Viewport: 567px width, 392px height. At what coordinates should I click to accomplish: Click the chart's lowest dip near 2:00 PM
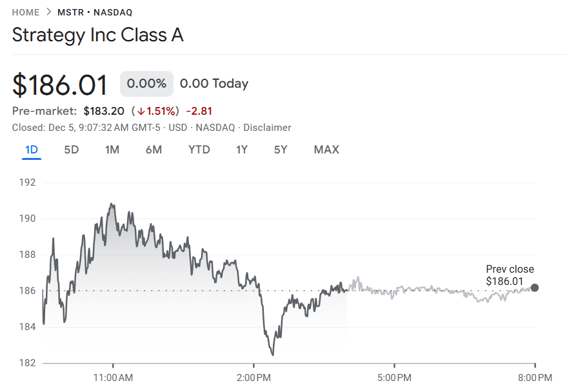(272, 354)
